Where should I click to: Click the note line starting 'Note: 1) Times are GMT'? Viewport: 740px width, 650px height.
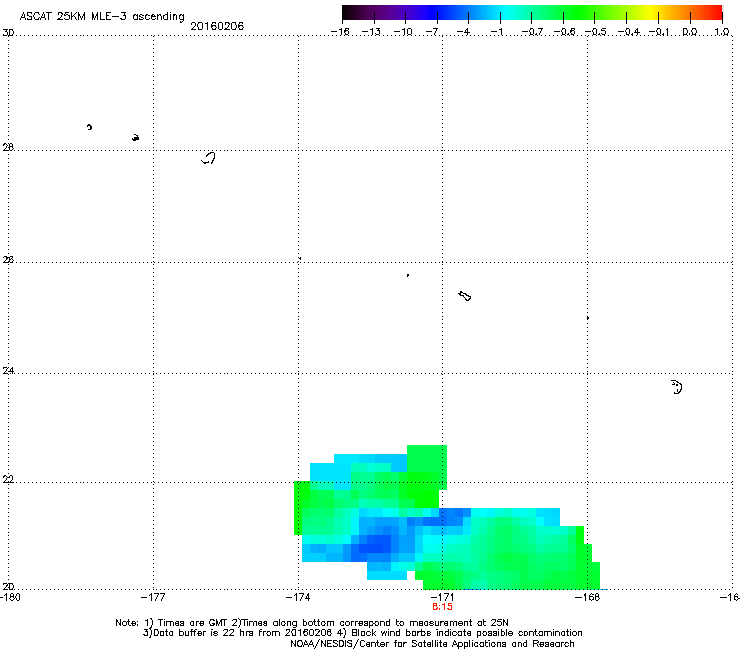[311, 623]
